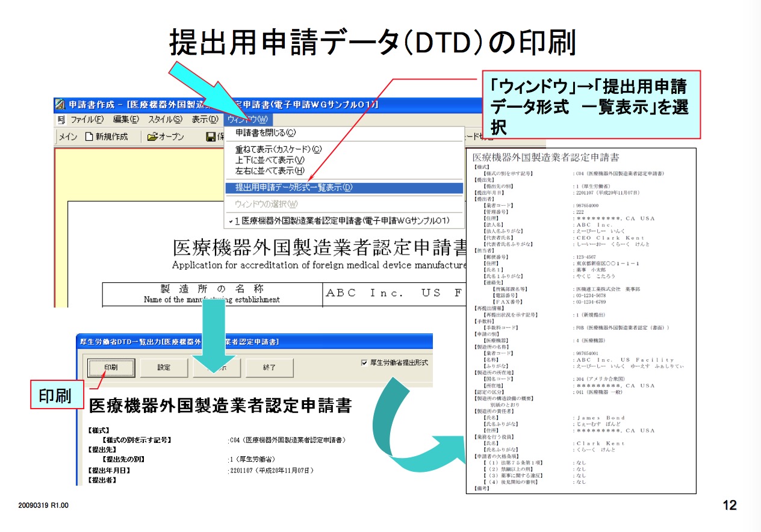Click the printed page title 医療機器外国製造業者認定申請書

[545, 158]
